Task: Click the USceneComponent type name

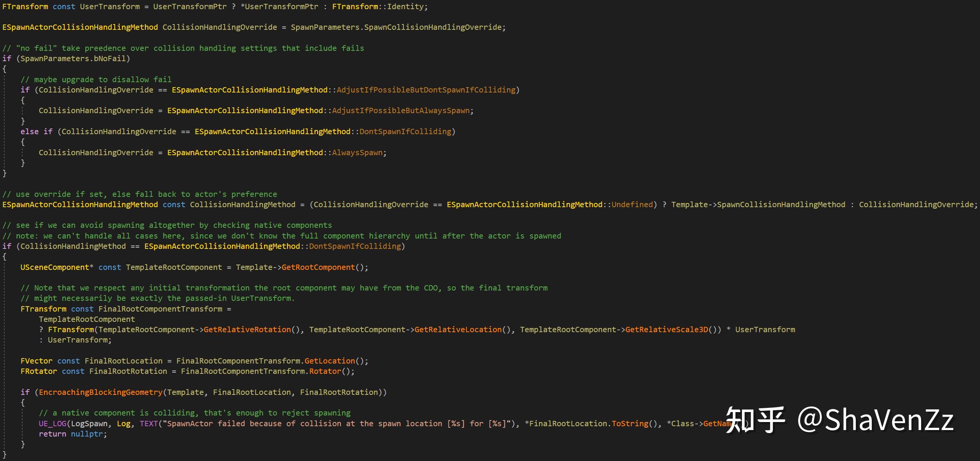Action: [55, 267]
